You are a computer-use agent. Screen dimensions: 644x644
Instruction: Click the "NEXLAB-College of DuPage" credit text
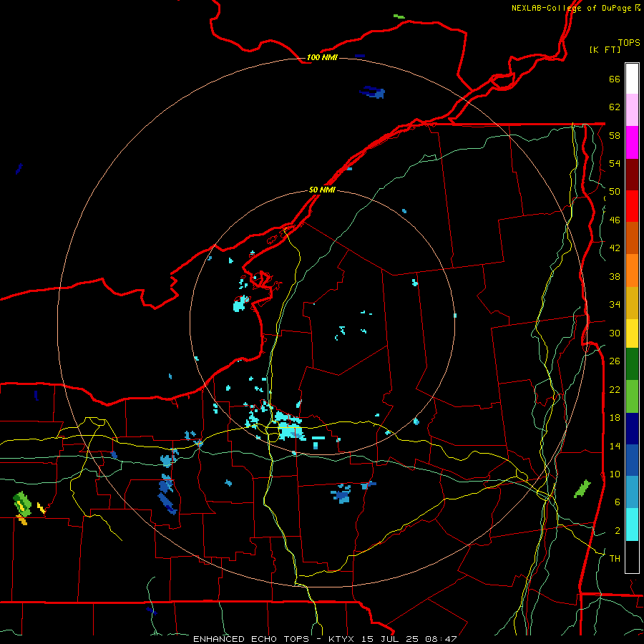[572, 8]
